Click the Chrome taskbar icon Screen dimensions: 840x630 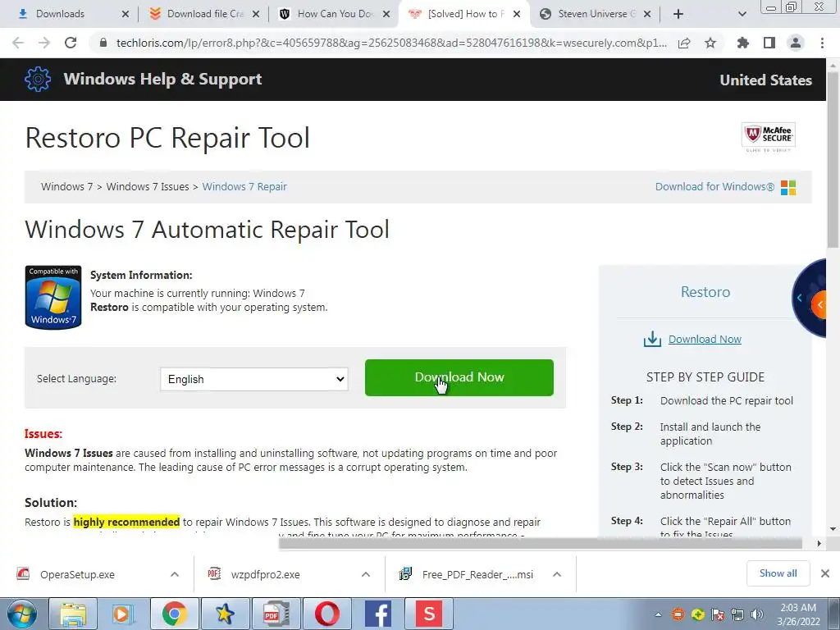[x=174, y=614]
